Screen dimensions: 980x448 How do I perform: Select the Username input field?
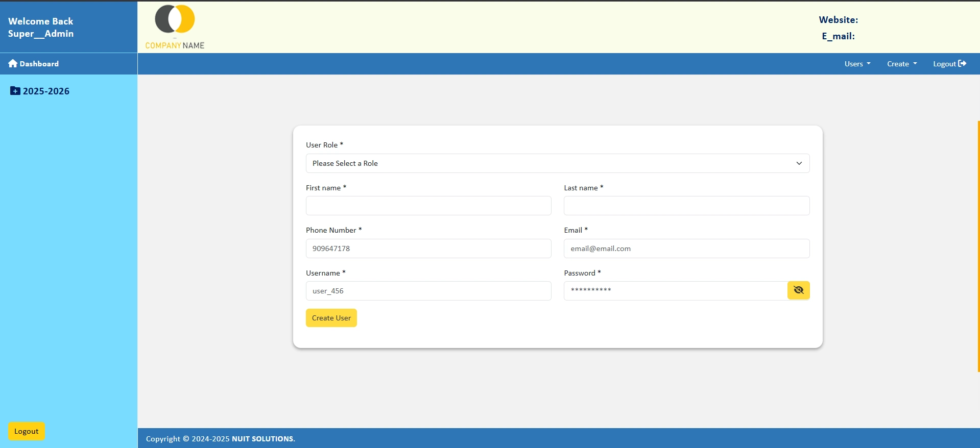click(x=428, y=291)
